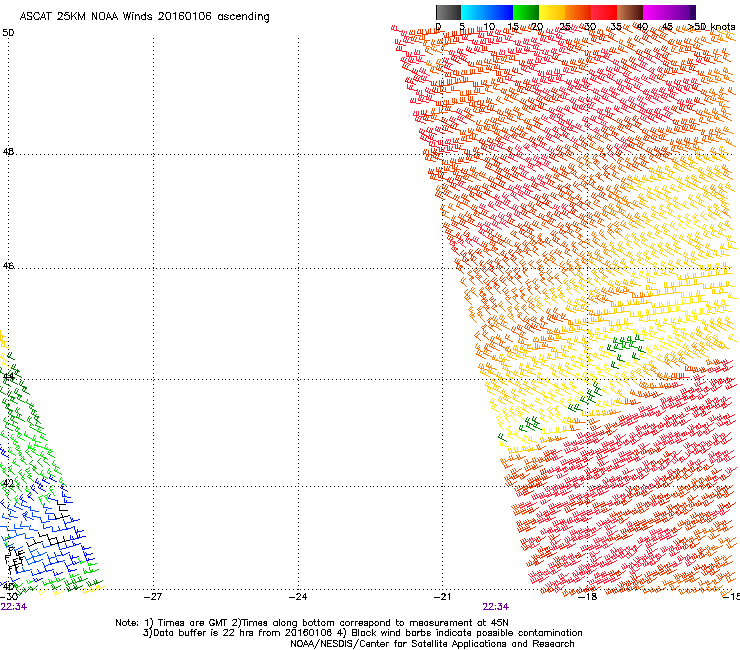Click the yellow 20-25 knots color segment
Screen dimensions: 740x650
[x=552, y=12]
